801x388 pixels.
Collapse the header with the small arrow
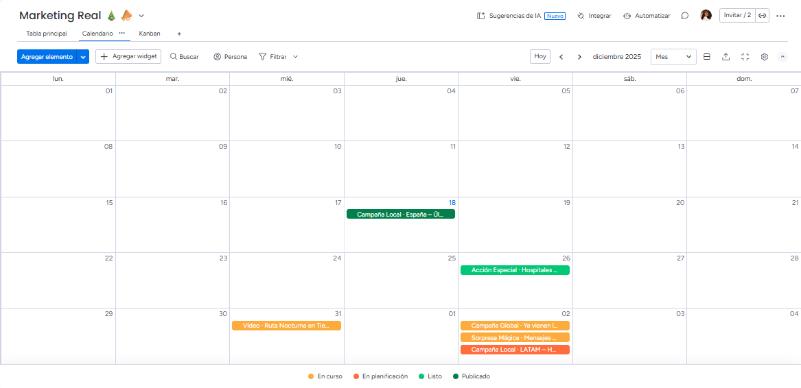(x=783, y=57)
